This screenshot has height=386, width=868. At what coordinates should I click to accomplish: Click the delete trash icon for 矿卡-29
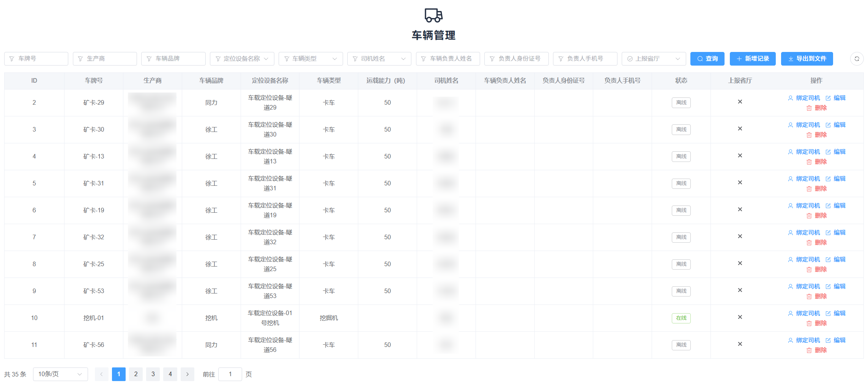point(809,108)
